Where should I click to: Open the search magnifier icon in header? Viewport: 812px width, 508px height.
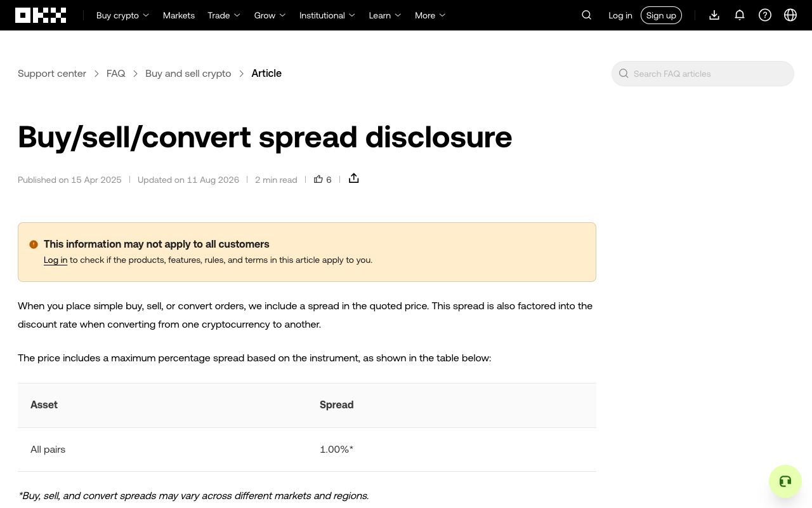(587, 15)
